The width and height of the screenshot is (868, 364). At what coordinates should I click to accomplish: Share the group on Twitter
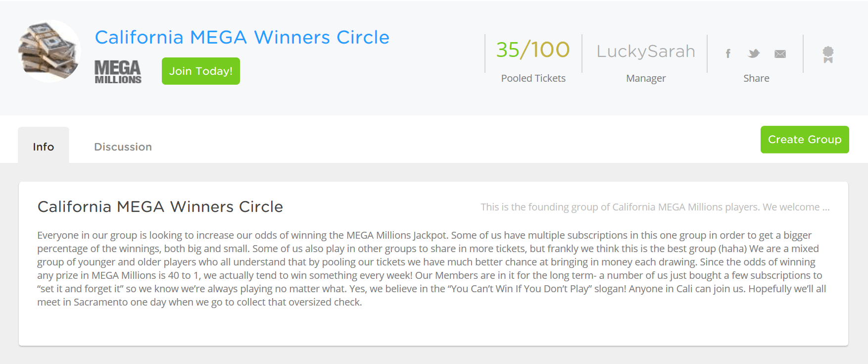[754, 53]
